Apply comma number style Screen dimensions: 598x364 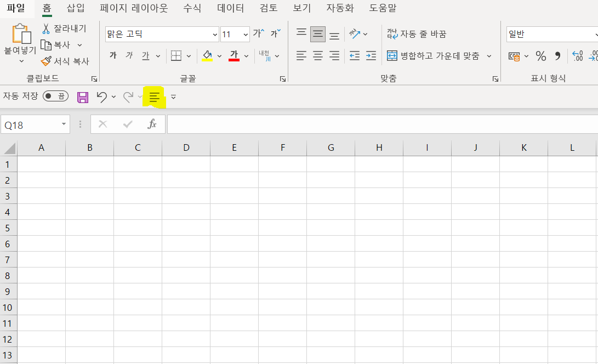click(558, 55)
